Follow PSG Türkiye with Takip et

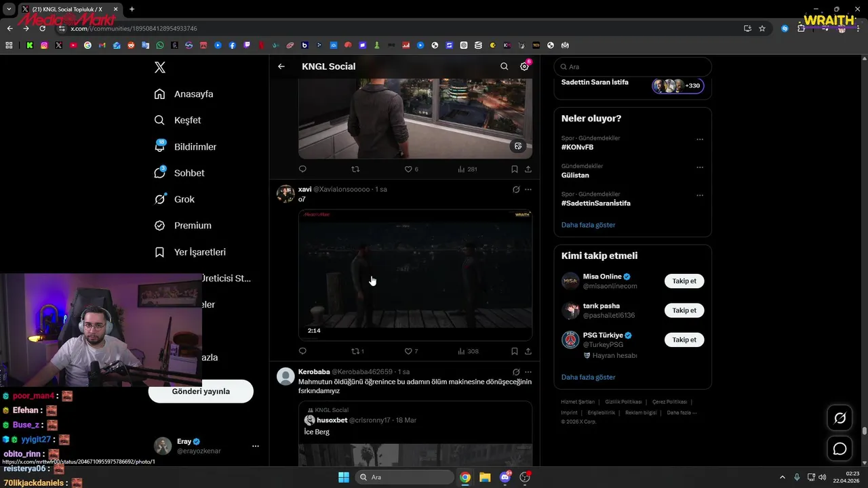tap(684, 340)
